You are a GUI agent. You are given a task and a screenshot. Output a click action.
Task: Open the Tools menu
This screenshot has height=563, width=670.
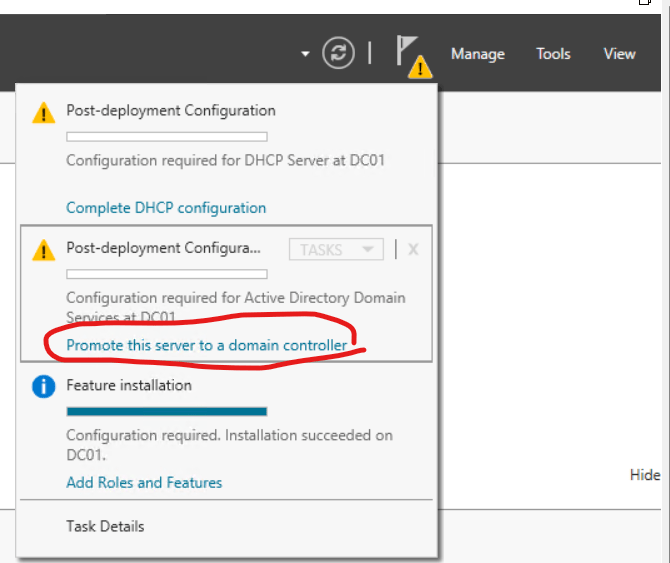[553, 54]
